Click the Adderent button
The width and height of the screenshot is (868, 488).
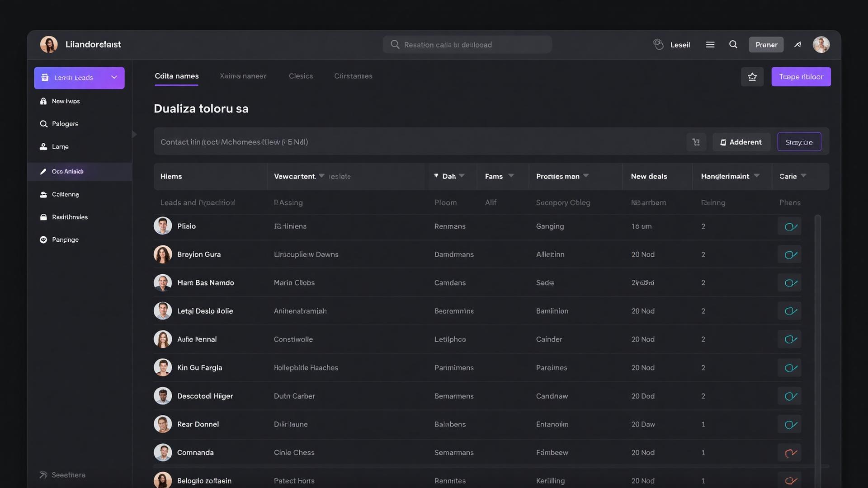coord(741,142)
